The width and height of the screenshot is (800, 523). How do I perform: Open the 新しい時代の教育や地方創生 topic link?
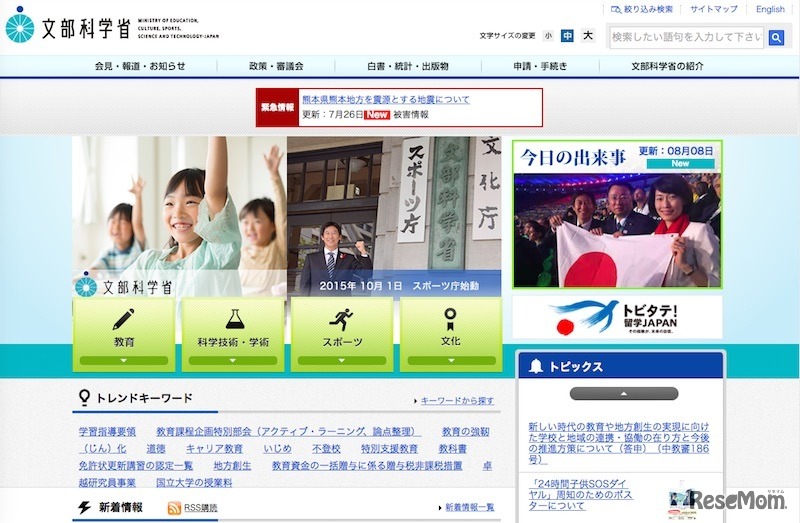(619, 443)
